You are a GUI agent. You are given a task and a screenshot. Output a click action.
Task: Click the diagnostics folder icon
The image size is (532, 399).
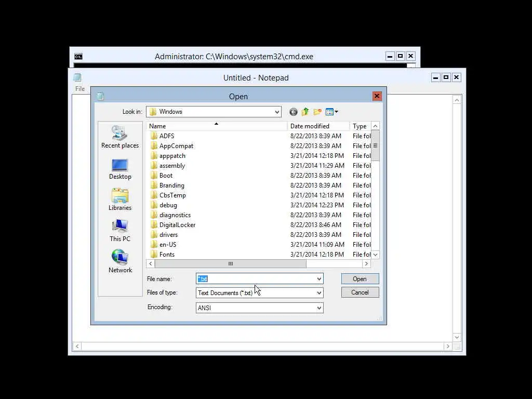[x=154, y=215]
